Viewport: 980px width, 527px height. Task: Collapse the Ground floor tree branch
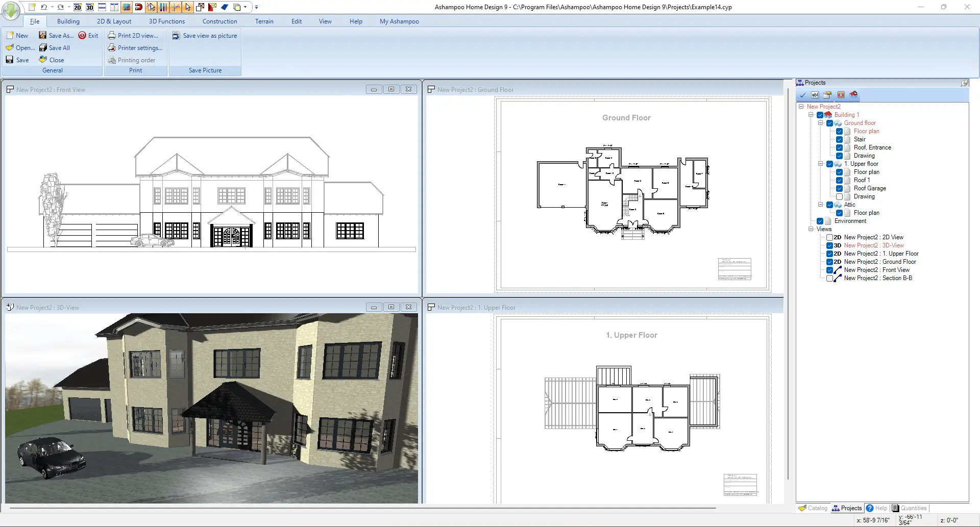click(820, 123)
